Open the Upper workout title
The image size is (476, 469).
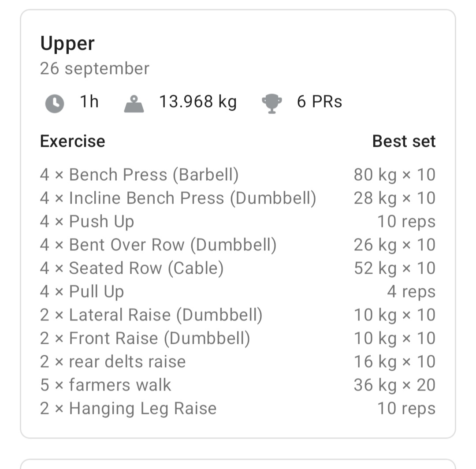coord(67,44)
